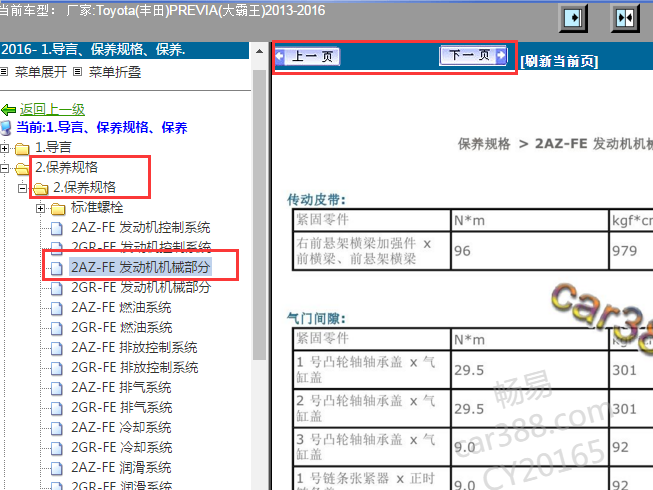Screen dimensions: 653x490
Task: Click the 右前悬架横梁加强件 table cell
Action: click(371, 251)
